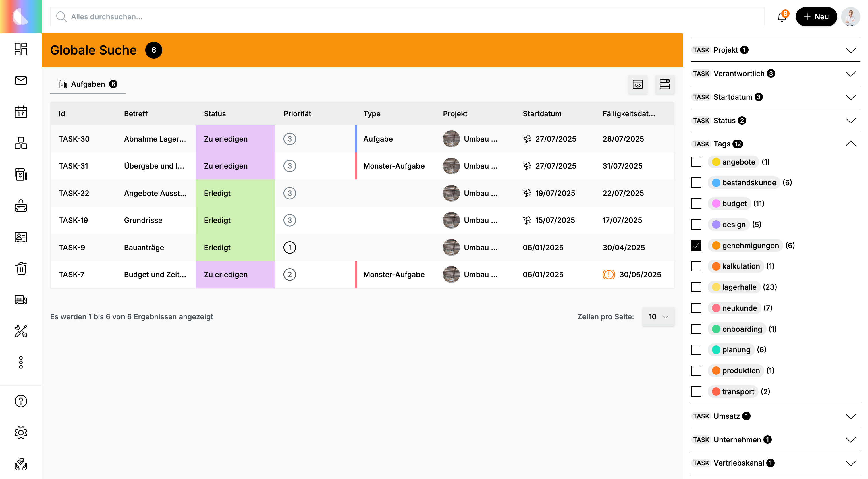Open the Bauanträge task subject
Viewport: 868px width, 479px height.
(x=144, y=248)
